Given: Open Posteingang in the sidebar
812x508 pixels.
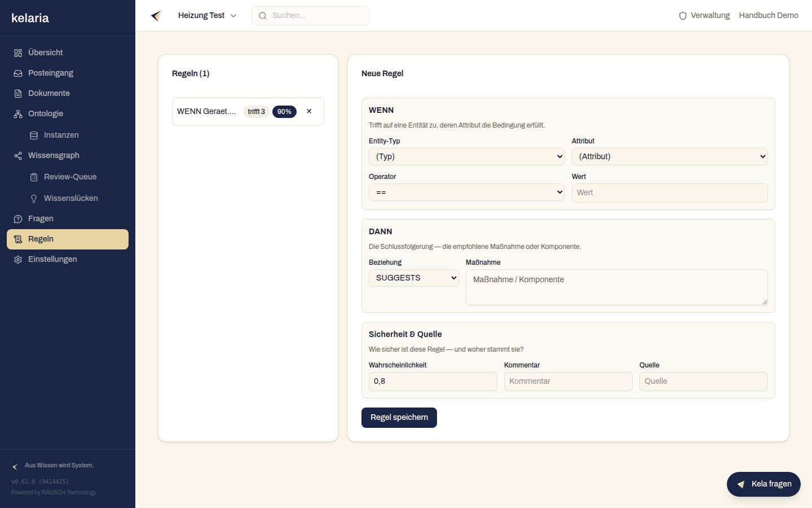Looking at the screenshot, I should 68,73.
